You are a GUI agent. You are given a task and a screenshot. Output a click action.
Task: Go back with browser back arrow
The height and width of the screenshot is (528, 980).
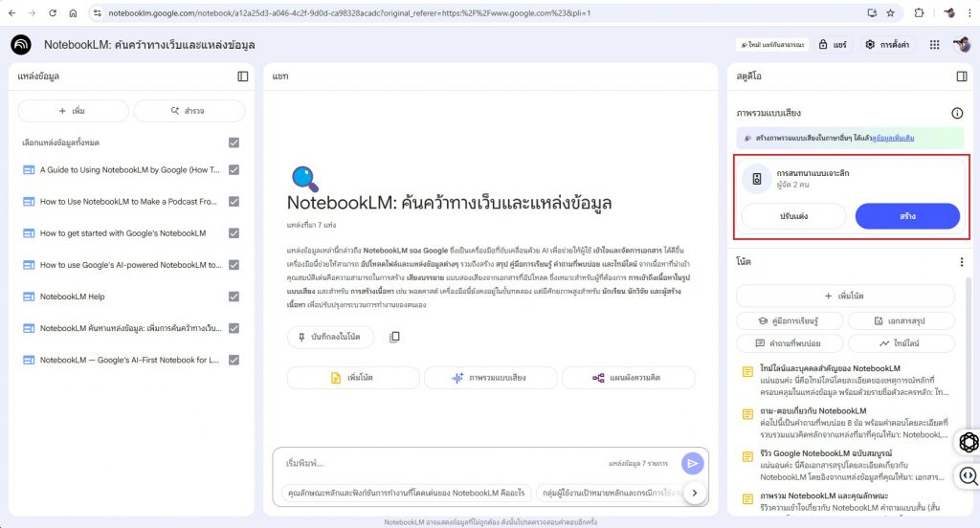[x=11, y=12]
